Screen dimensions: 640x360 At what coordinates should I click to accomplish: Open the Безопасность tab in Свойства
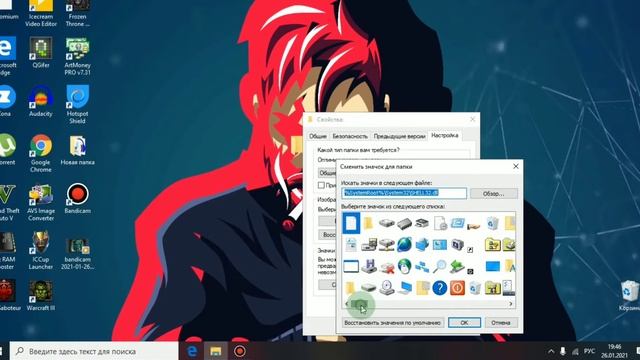tap(350, 136)
